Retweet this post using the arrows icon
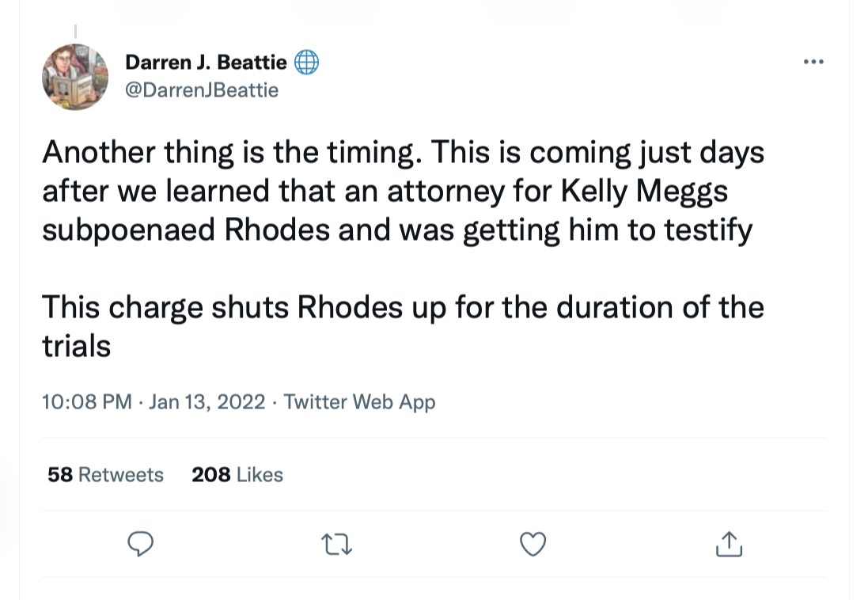 click(x=336, y=543)
